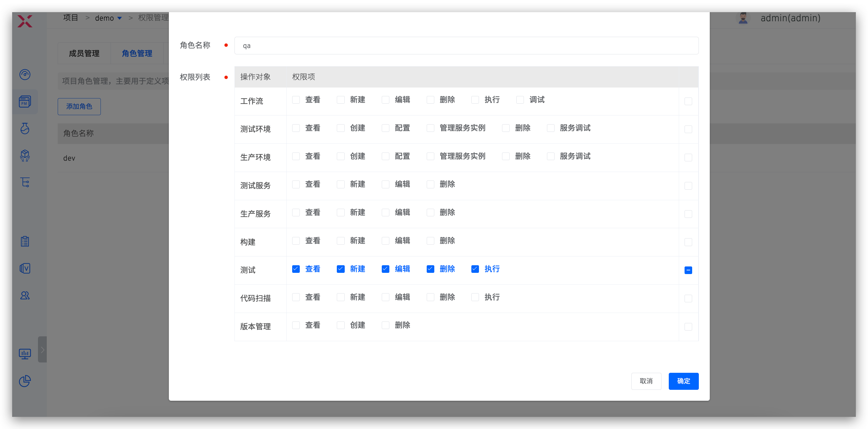Uncheck 执行 permission in 测试 row
The image size is (868, 429).
click(x=475, y=269)
